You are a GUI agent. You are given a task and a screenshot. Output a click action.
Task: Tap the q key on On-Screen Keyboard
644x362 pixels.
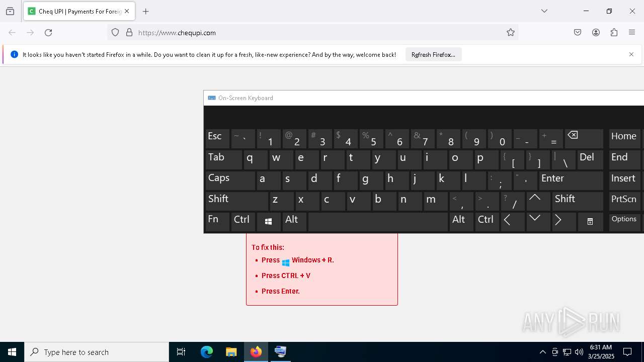click(256, 159)
